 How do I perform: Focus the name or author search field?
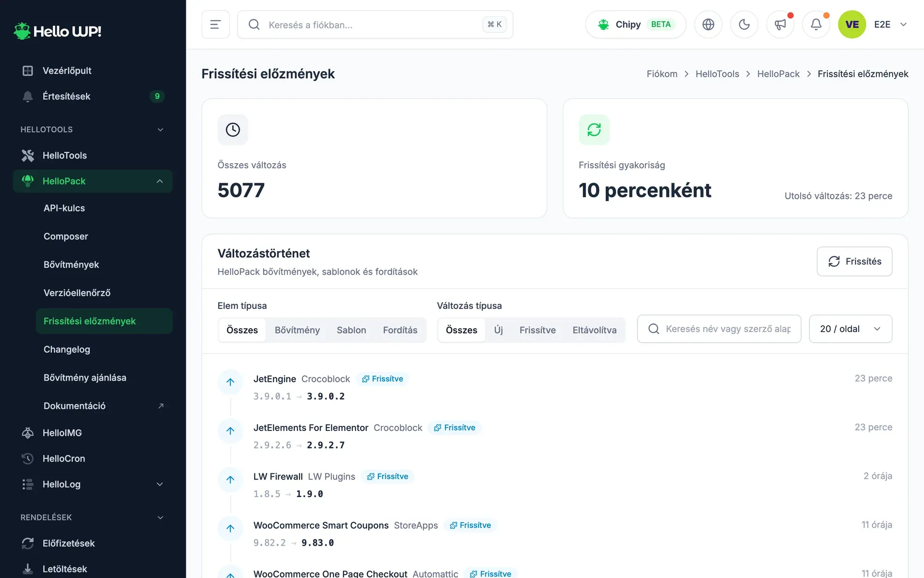[x=719, y=329]
